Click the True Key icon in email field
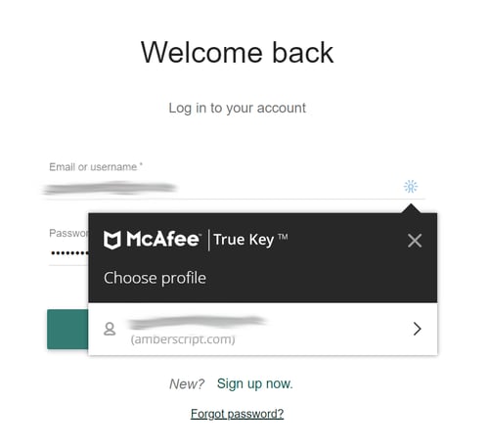Screen dimensions: 489x448 (411, 186)
